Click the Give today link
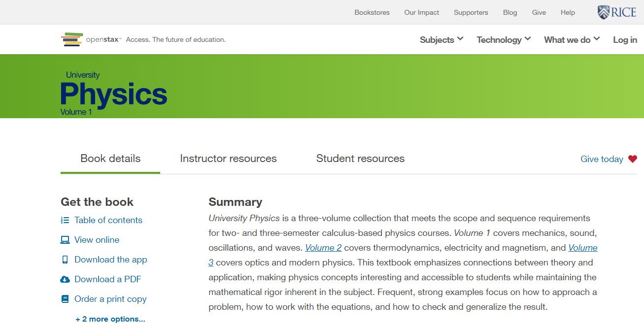The width and height of the screenshot is (644, 327). click(602, 159)
